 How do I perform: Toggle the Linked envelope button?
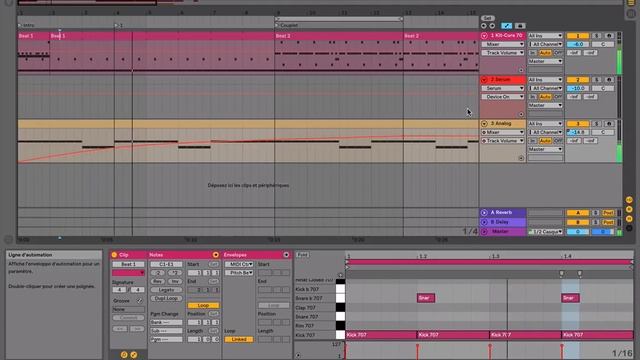pyautogui.click(x=239, y=339)
